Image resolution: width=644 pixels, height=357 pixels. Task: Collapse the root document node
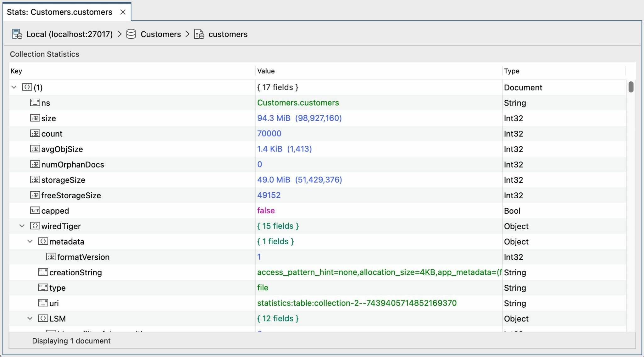click(14, 87)
